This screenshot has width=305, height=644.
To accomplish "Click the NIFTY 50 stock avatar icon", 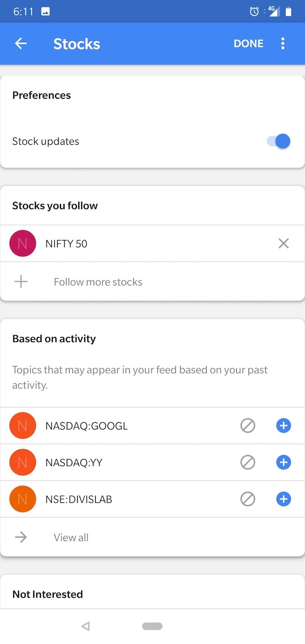I will 22,243.
